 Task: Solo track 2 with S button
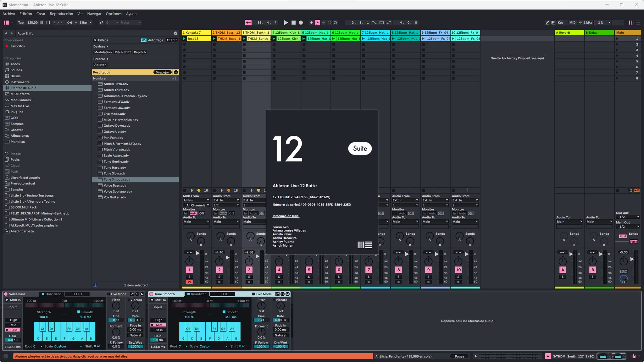(x=219, y=277)
